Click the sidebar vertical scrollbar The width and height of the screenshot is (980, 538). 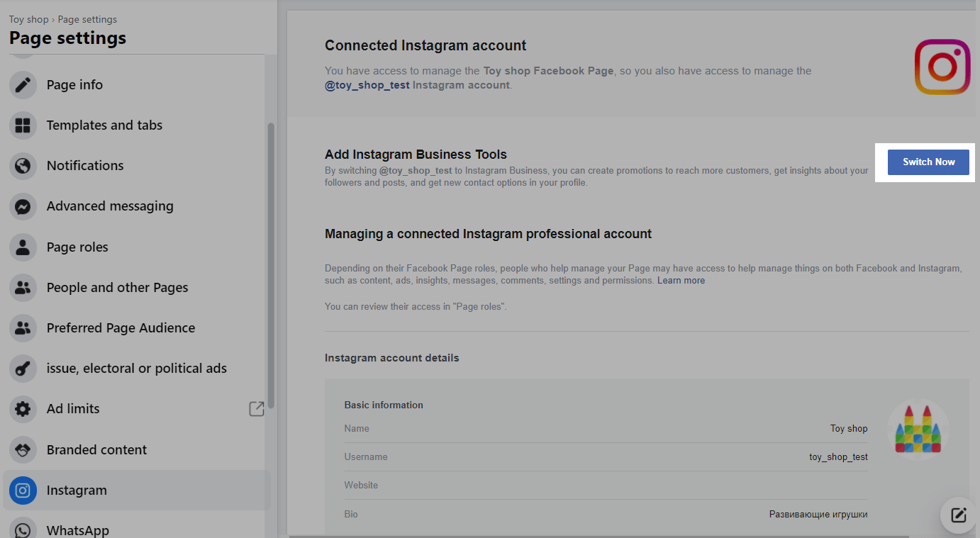(x=270, y=262)
